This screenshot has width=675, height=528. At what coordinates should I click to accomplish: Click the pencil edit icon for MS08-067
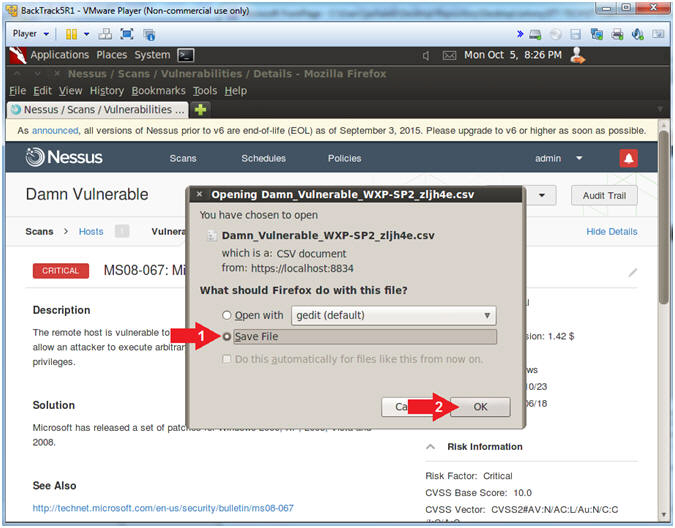click(632, 272)
